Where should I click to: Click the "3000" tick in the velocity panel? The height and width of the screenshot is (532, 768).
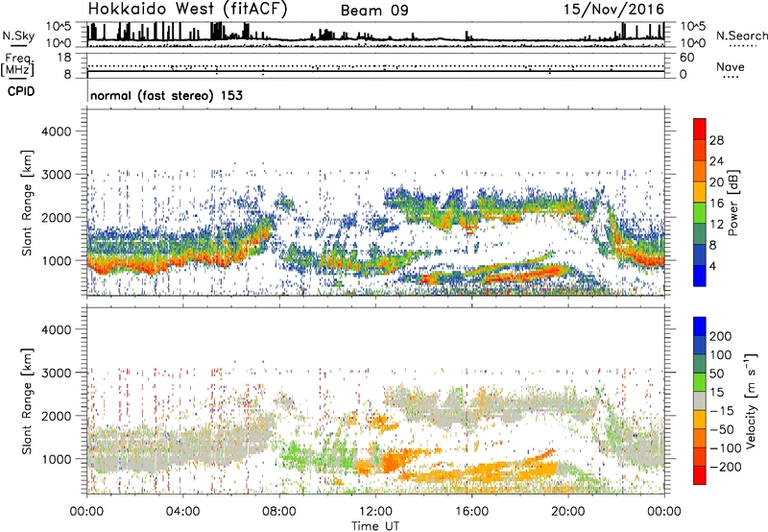tap(57, 373)
